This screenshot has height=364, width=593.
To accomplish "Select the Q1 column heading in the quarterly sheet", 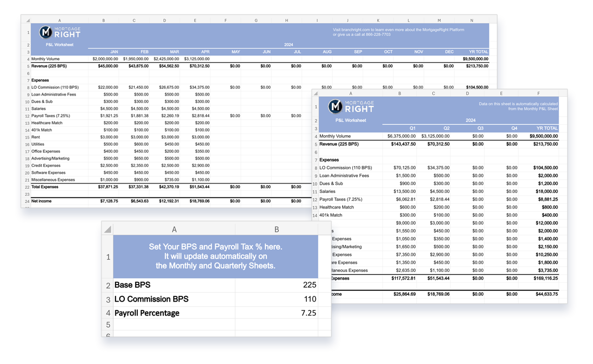I will point(412,128).
